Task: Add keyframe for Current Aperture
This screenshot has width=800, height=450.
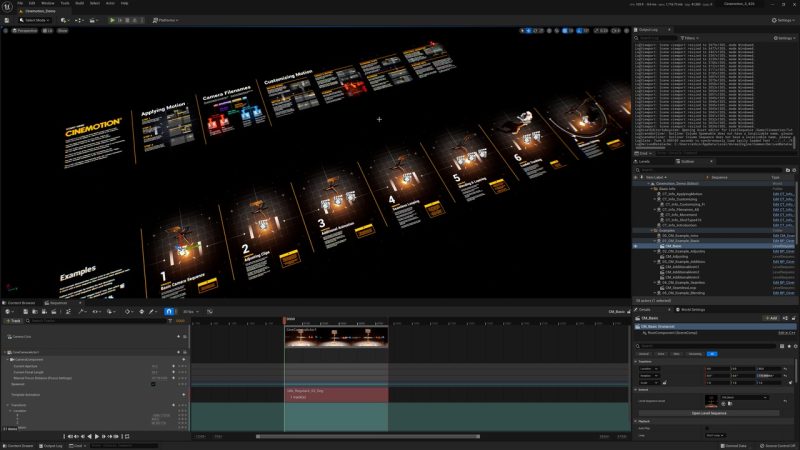Action: pyautogui.click(x=173, y=366)
